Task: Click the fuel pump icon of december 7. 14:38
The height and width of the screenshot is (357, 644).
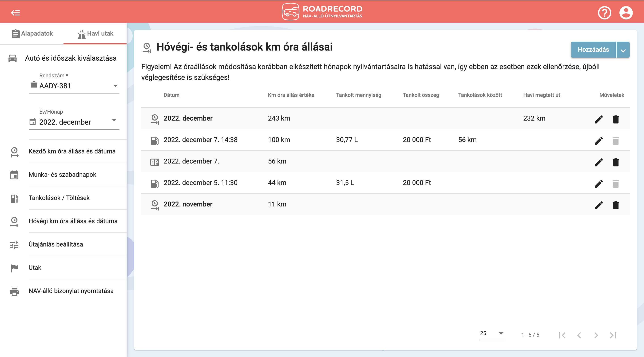Action: (155, 140)
